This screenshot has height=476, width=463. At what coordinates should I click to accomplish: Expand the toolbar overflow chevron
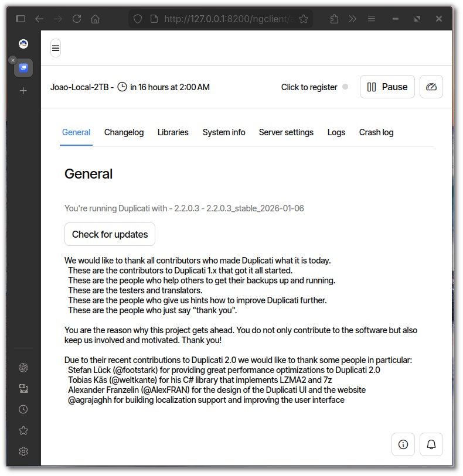[x=352, y=19]
